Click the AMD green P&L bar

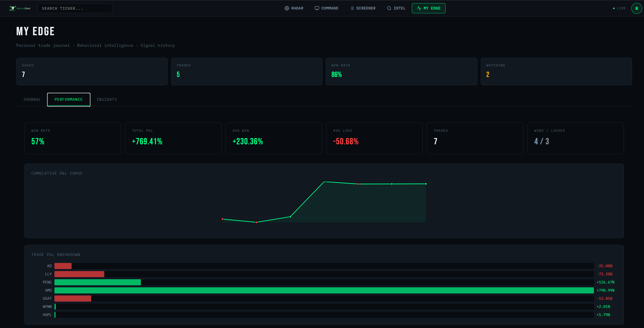click(x=324, y=290)
